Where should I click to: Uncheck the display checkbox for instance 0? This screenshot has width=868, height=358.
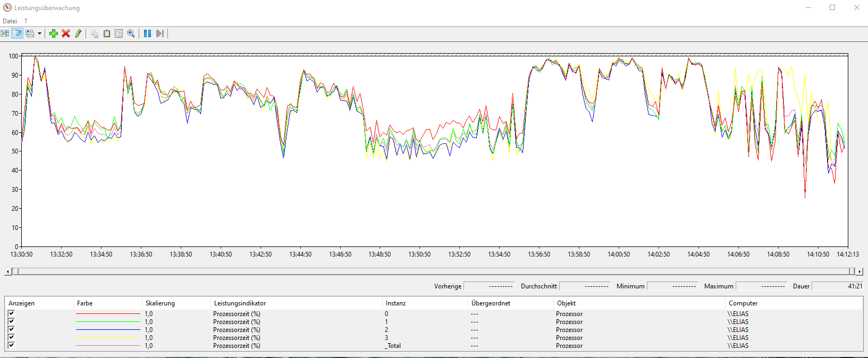11,313
